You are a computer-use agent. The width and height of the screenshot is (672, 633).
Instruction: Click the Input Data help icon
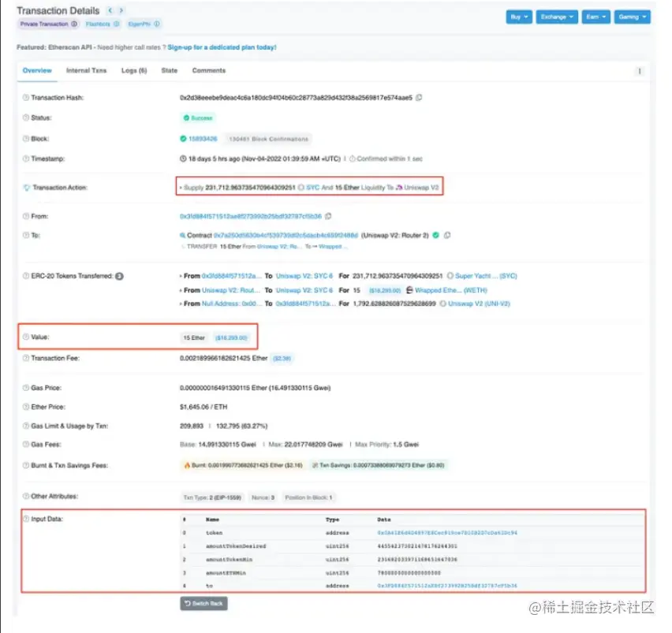[26, 519]
